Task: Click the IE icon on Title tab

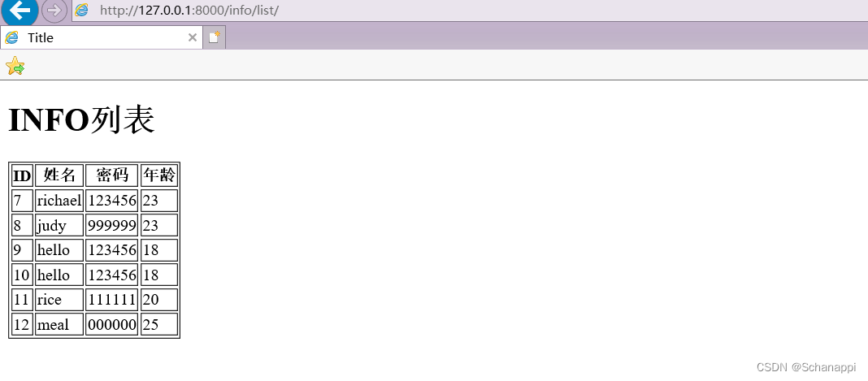Action: click(x=11, y=37)
